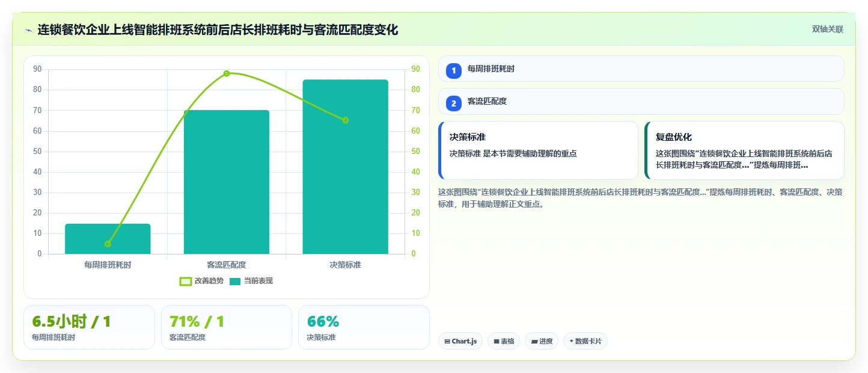Click the 改善趋势 green outlined legend swatch

pyautogui.click(x=186, y=281)
